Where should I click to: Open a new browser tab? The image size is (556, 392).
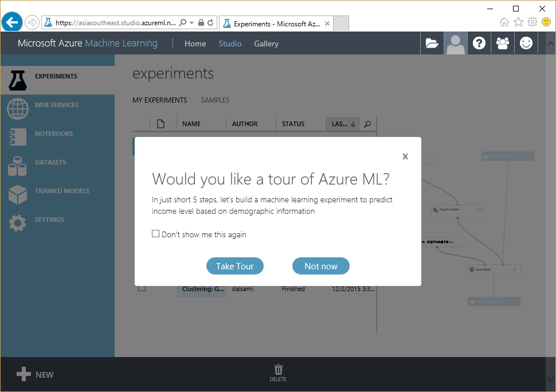pyautogui.click(x=340, y=23)
